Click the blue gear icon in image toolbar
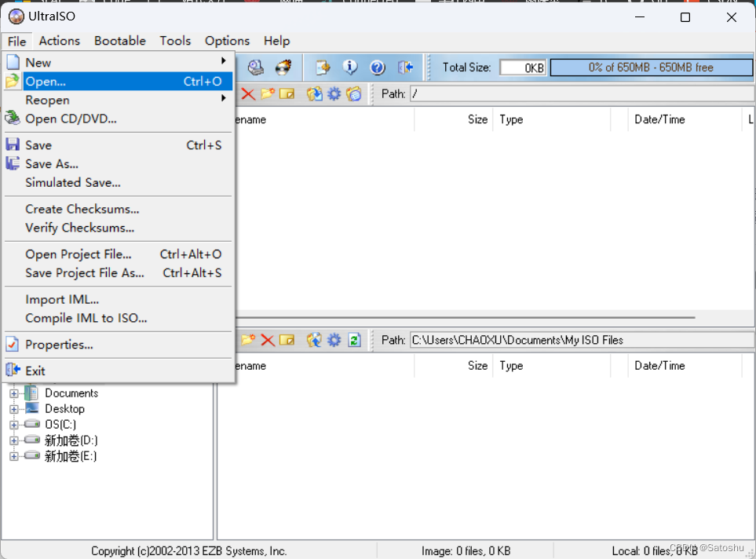 pos(334,94)
